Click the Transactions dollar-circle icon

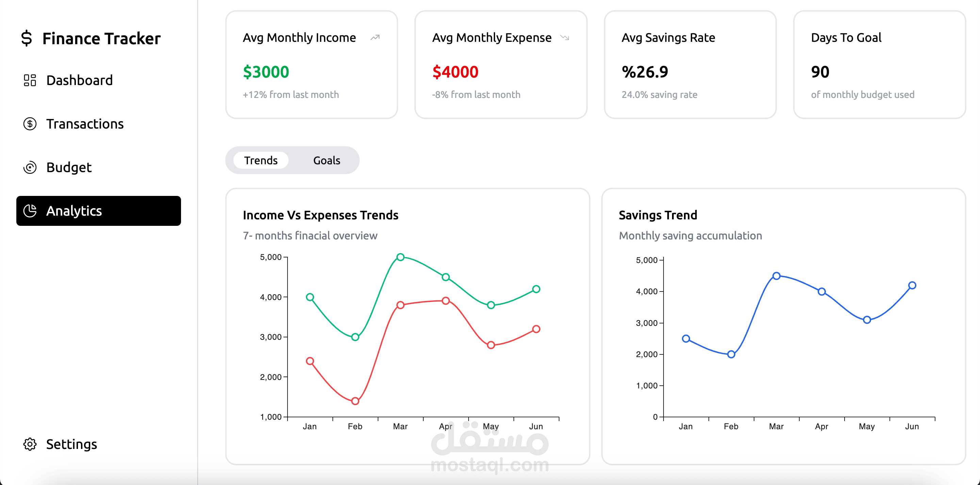30,124
